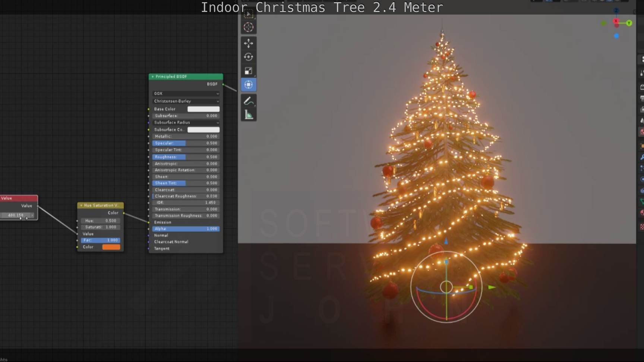The height and width of the screenshot is (362, 644).
Task: Click the dim green negative Y gizmo dot
Action: tap(604, 24)
